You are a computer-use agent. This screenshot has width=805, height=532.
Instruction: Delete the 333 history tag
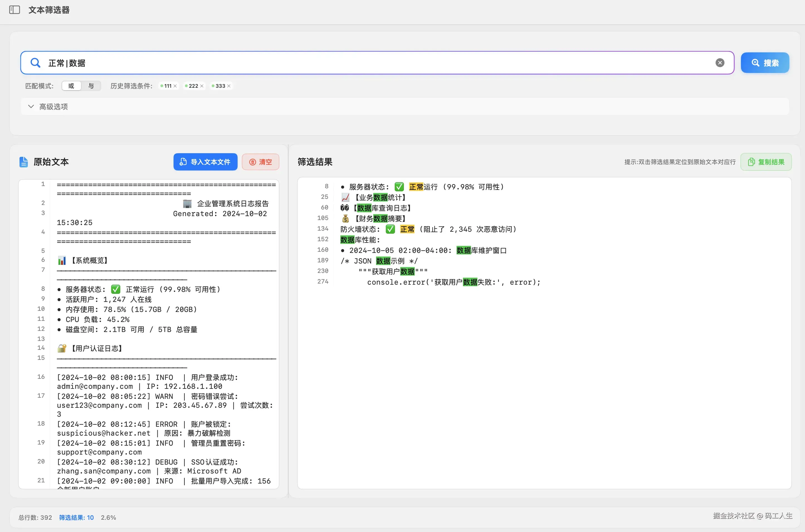[x=229, y=86]
